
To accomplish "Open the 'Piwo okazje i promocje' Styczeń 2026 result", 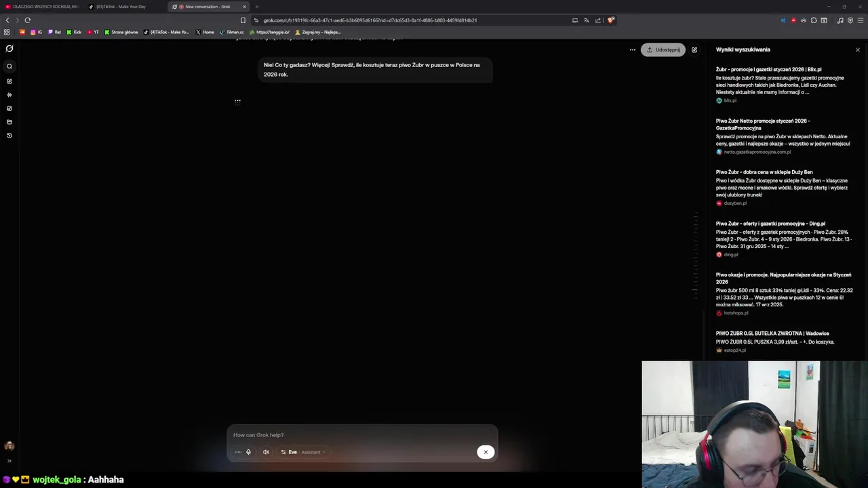I will pos(783,278).
